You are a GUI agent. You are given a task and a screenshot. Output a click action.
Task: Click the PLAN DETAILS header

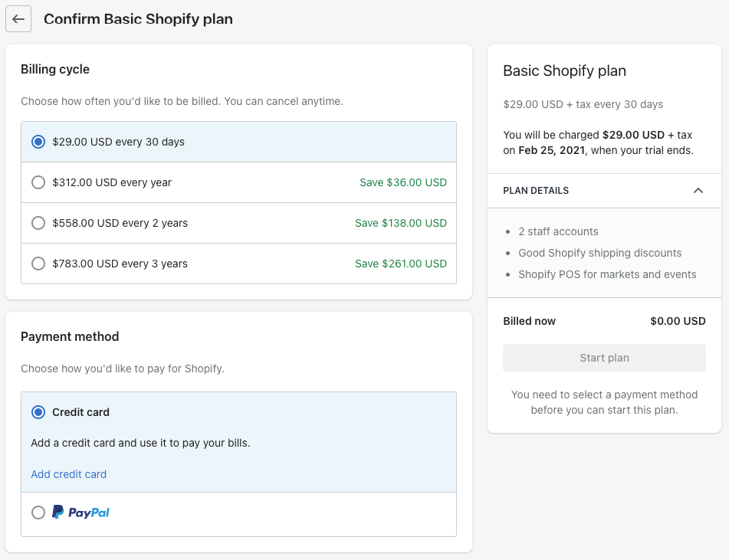536,191
